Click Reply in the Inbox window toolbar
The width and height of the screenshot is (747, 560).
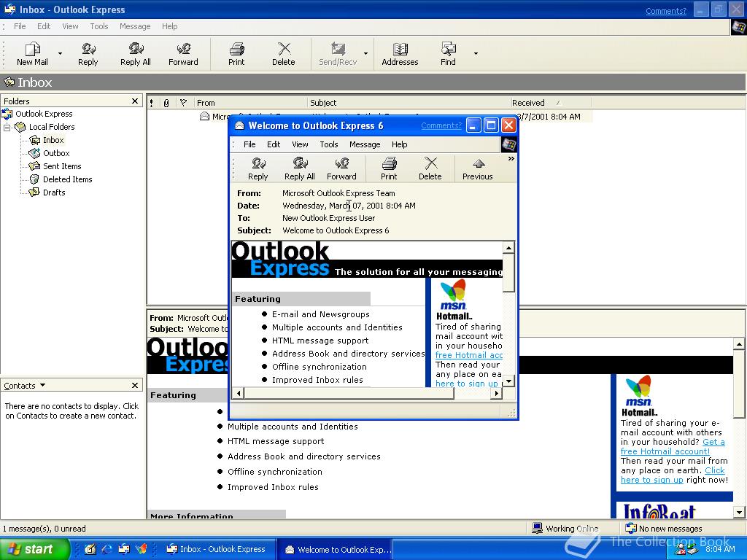tap(88, 54)
